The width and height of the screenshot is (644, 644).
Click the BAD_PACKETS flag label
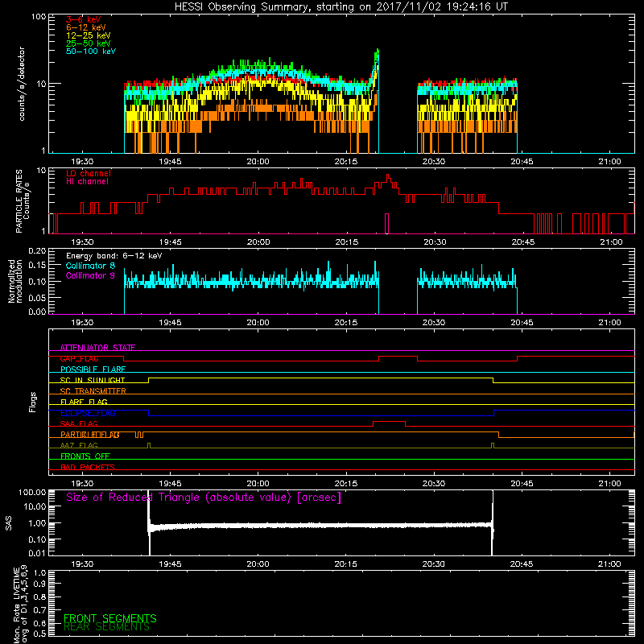88,467
